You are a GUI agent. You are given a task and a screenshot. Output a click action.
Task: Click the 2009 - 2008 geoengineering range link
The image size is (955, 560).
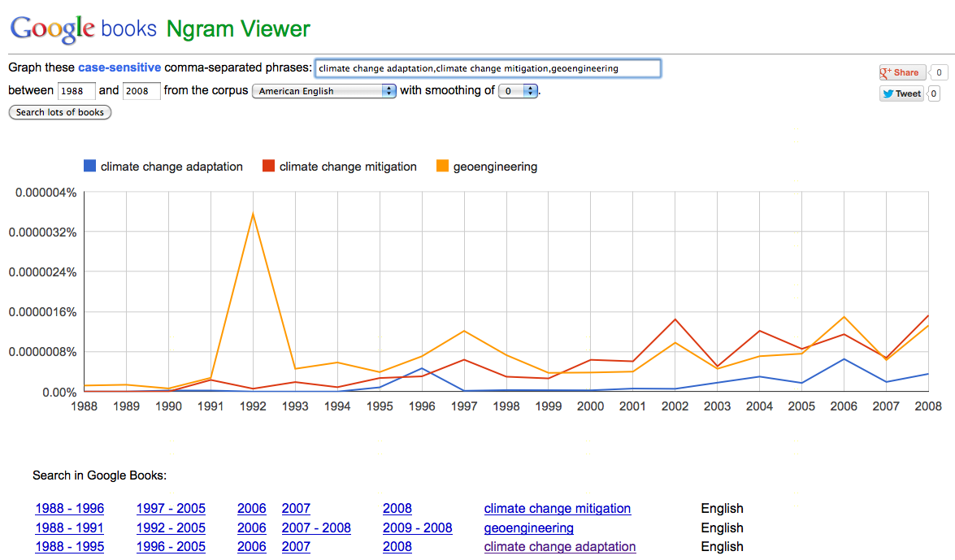pos(417,528)
